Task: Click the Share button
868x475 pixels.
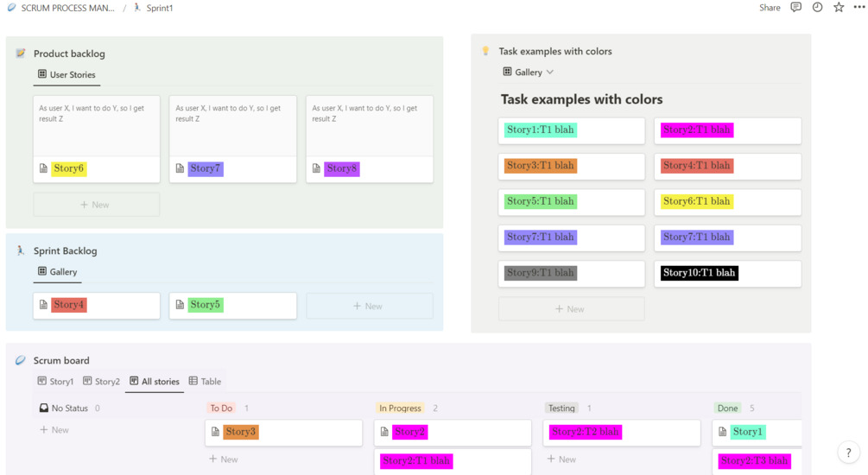Action: tap(770, 8)
